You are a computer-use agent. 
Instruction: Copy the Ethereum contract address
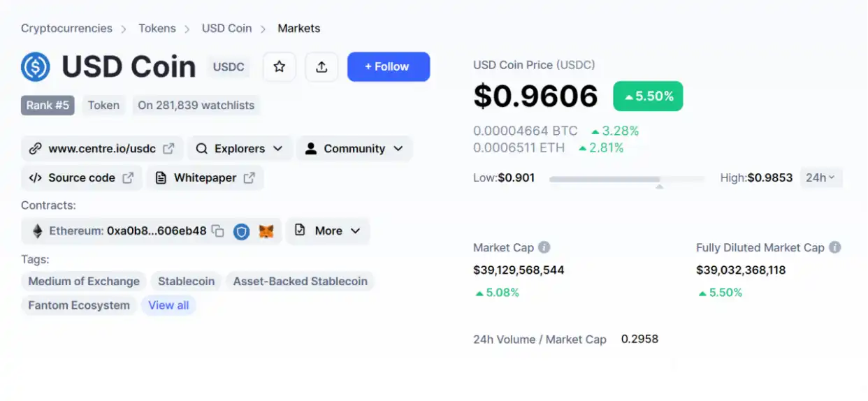pyautogui.click(x=218, y=231)
